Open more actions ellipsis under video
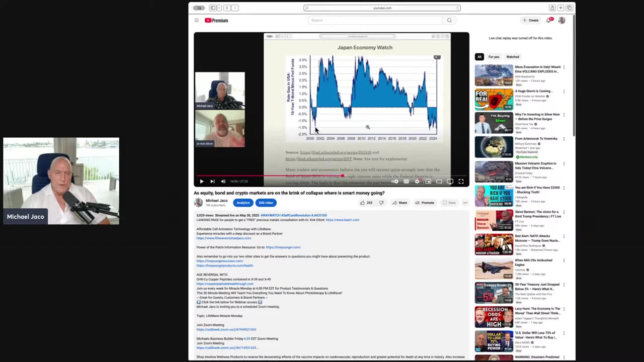 coord(465,203)
